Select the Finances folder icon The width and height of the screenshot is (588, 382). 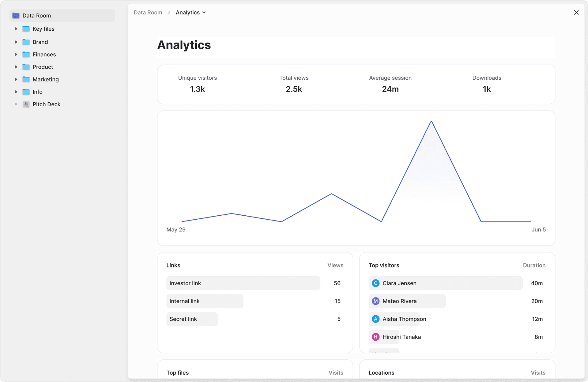click(x=26, y=54)
